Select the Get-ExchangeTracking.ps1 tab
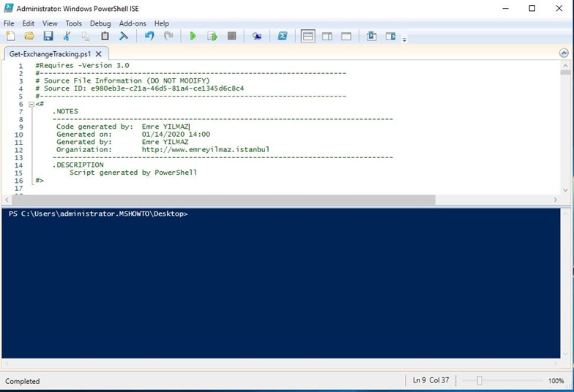 [50, 54]
